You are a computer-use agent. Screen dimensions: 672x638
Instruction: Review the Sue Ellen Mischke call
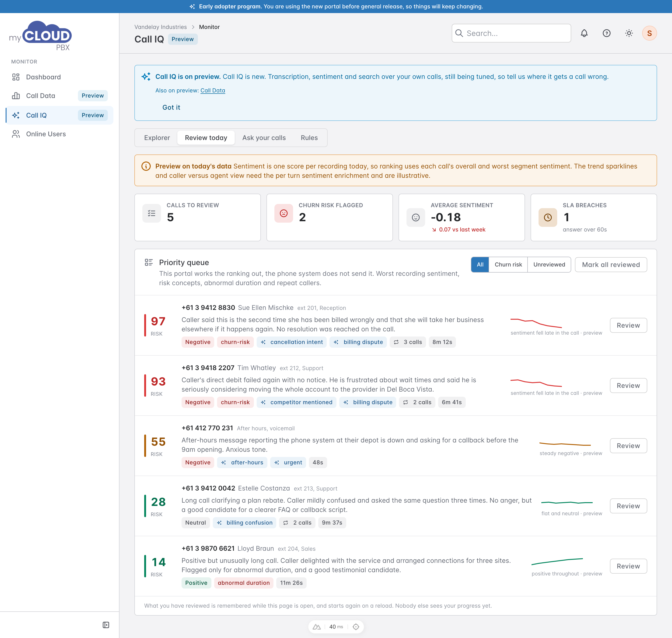coord(628,326)
